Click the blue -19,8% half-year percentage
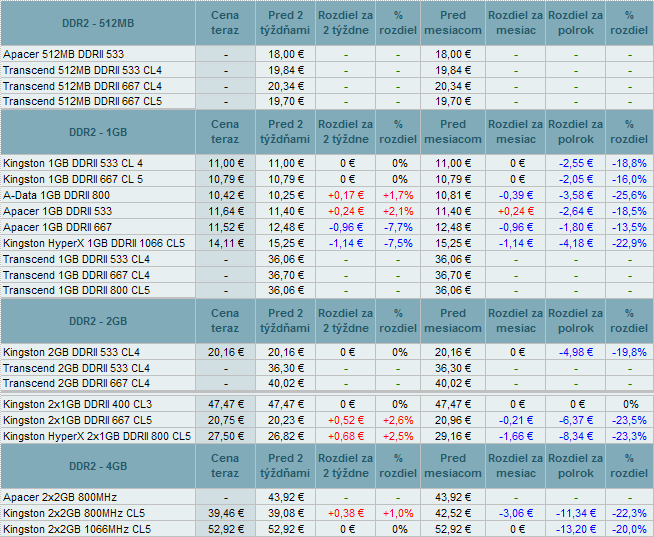Viewport: 654px width, 537px height. point(629,353)
